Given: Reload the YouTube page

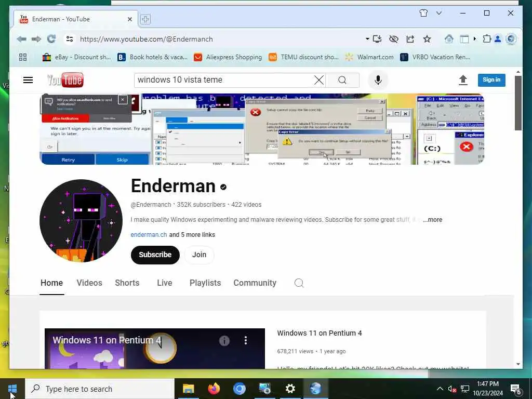Looking at the screenshot, I should (x=51, y=39).
